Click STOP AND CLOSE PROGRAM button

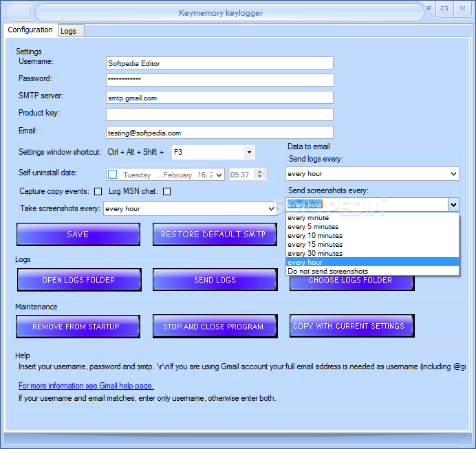[215, 327]
